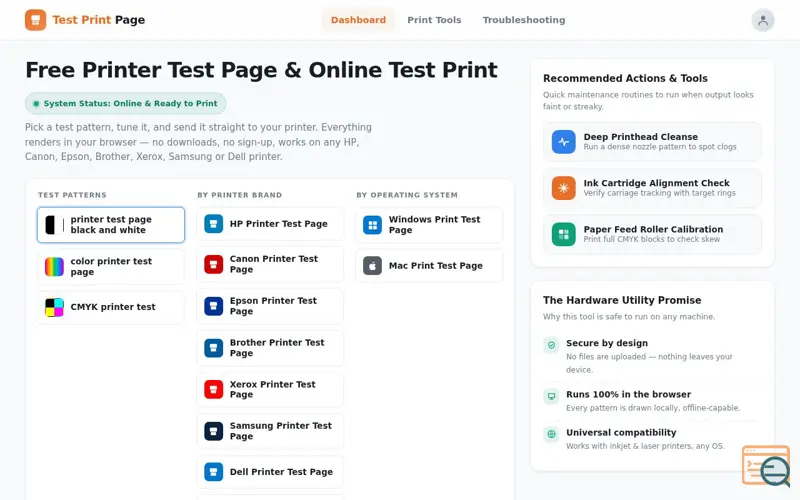This screenshot has width=800, height=500.
Task: Click the BY OPERATING SYSTEM column label
Action: [x=407, y=195]
